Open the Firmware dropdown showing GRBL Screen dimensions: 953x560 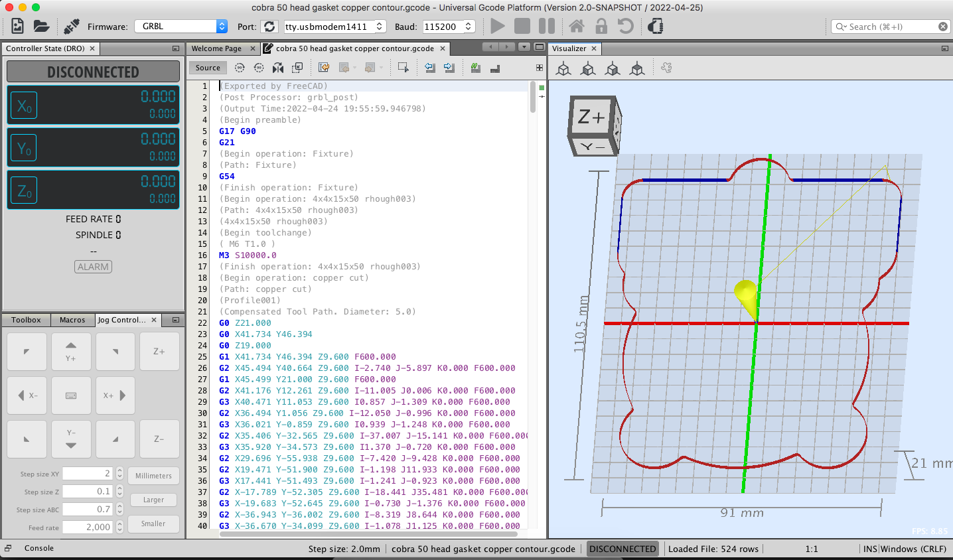[x=181, y=27]
